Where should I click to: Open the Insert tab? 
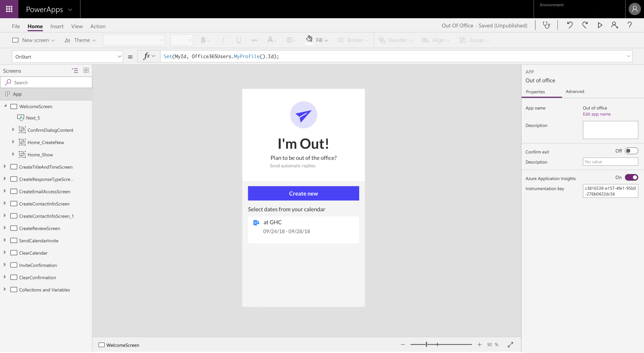pos(57,26)
